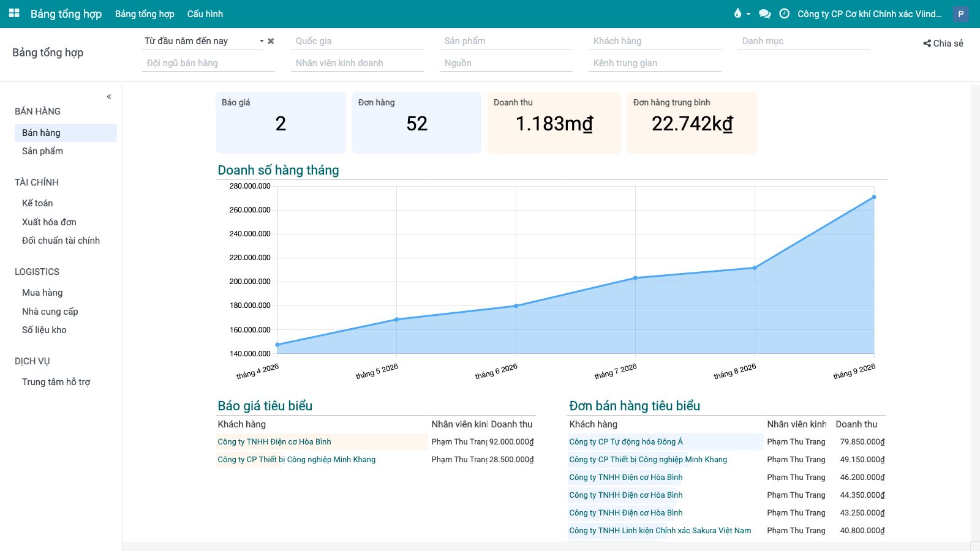Image resolution: width=980 pixels, height=551 pixels.
Task: Open the Quốc gia filter field
Action: (x=357, y=41)
